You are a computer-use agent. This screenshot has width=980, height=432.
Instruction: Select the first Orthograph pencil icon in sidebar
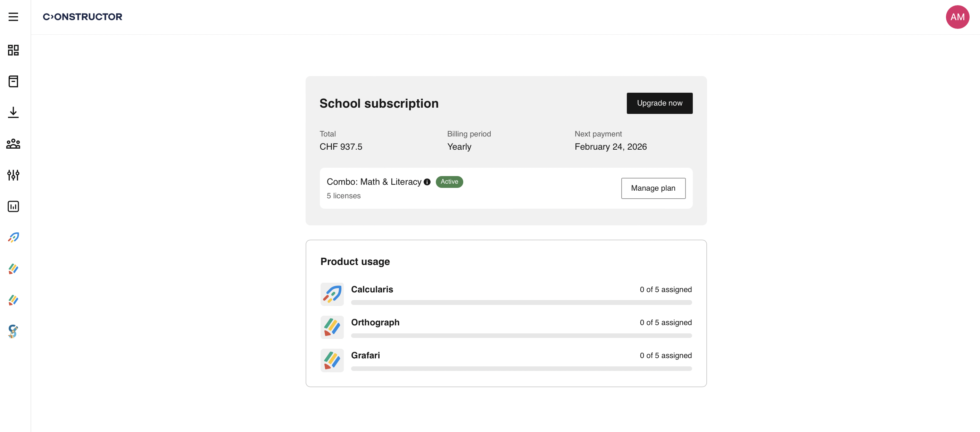13,269
